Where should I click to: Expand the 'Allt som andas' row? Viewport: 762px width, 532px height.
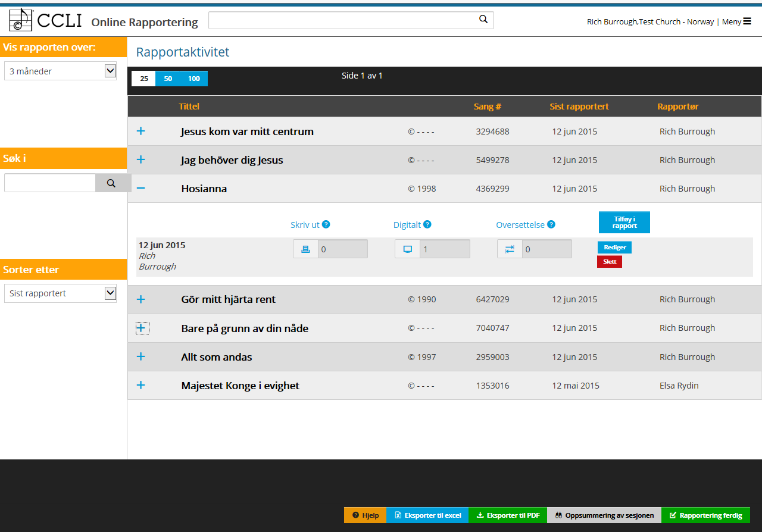pyautogui.click(x=141, y=356)
